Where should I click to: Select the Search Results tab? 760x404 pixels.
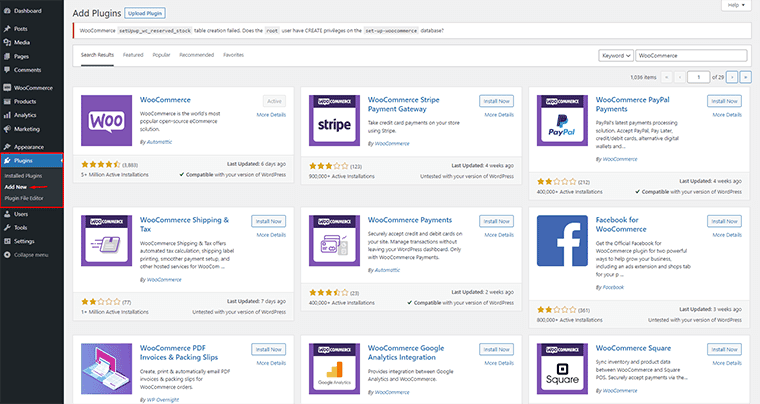click(x=97, y=55)
